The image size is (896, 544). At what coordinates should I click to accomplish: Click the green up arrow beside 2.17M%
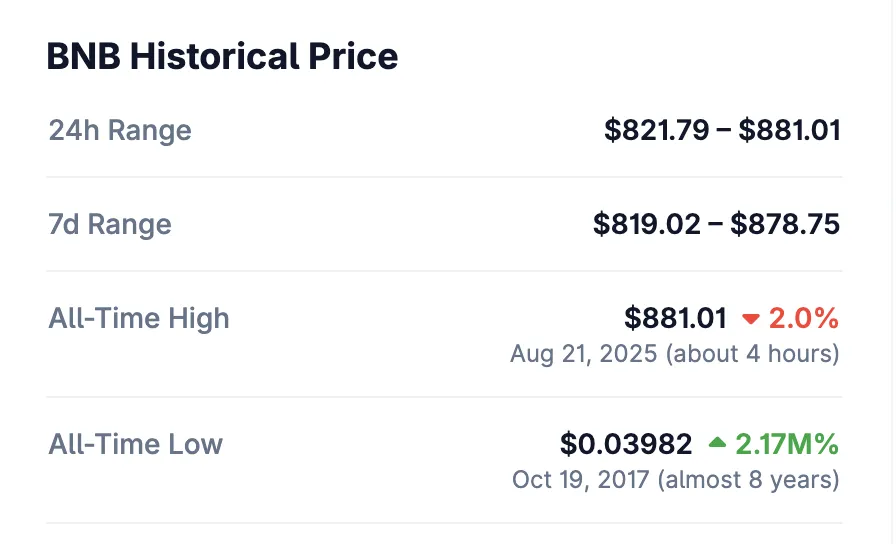tap(718, 443)
